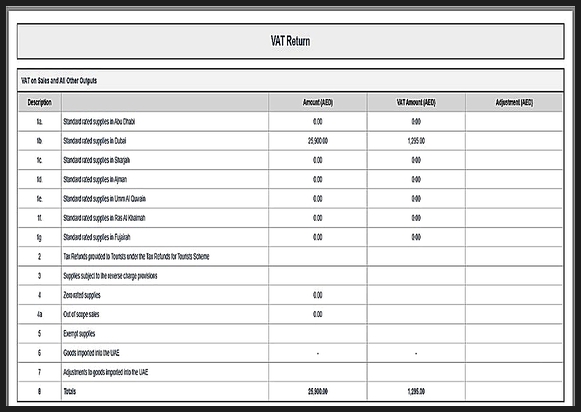Click row number 1a in Description column

click(40, 122)
